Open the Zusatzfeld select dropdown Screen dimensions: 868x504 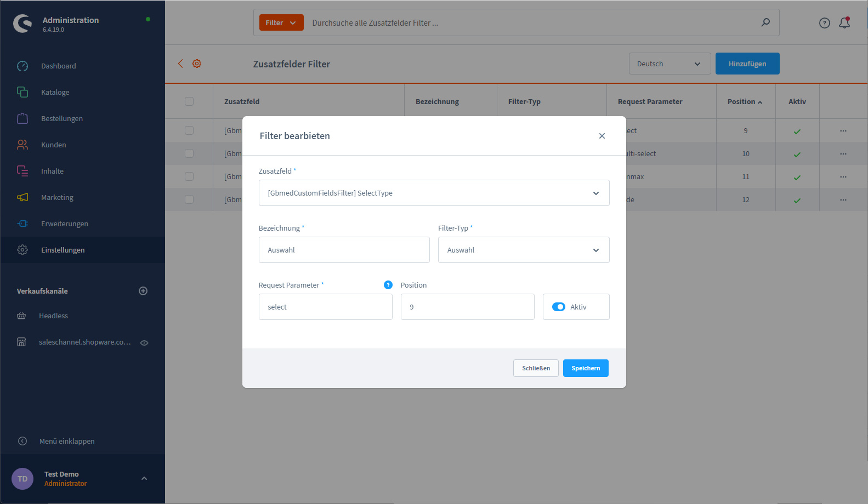434,193
